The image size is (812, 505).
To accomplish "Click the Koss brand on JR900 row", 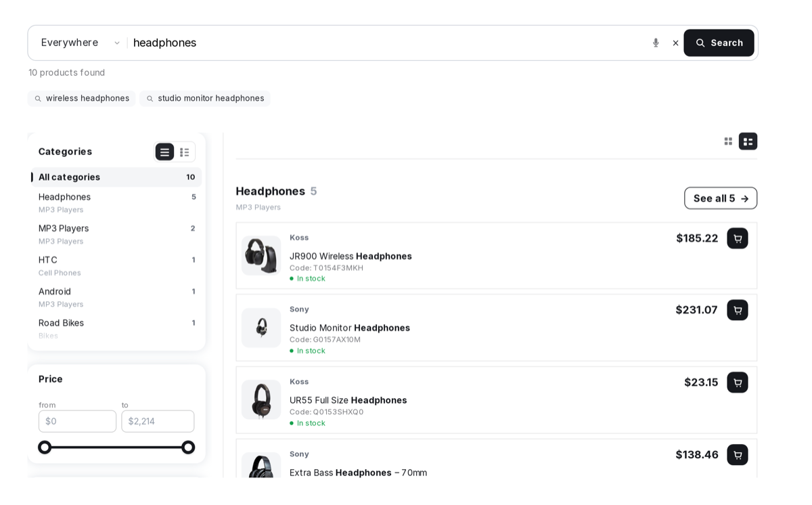I will coord(299,238).
